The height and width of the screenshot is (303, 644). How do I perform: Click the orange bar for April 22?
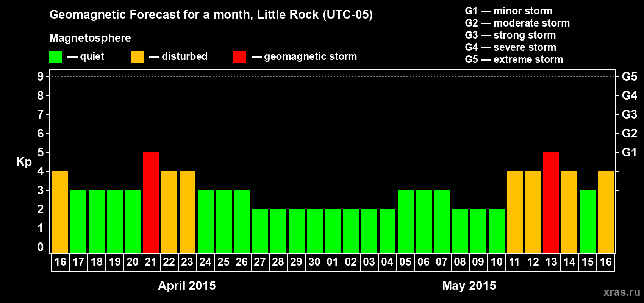[169, 212]
